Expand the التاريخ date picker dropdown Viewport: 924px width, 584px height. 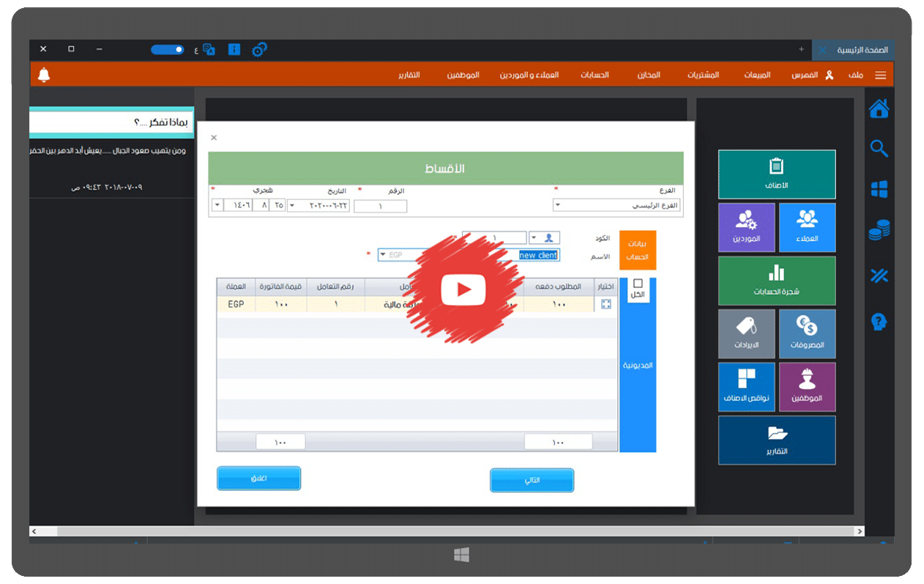(293, 206)
